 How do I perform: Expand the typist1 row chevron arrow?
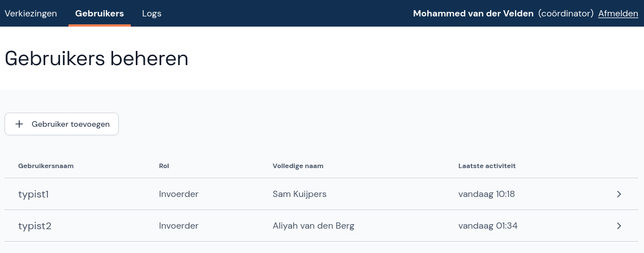(619, 194)
